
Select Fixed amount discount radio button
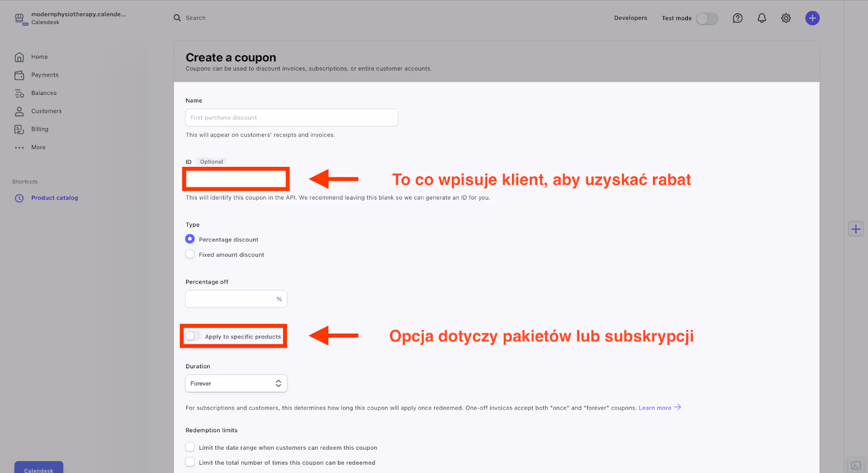pos(190,254)
